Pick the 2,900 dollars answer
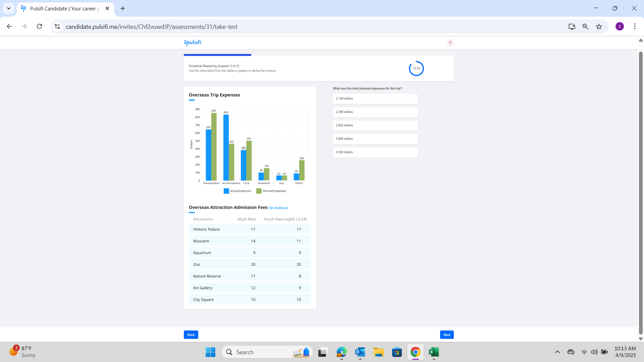The image size is (644, 362). tap(375, 139)
